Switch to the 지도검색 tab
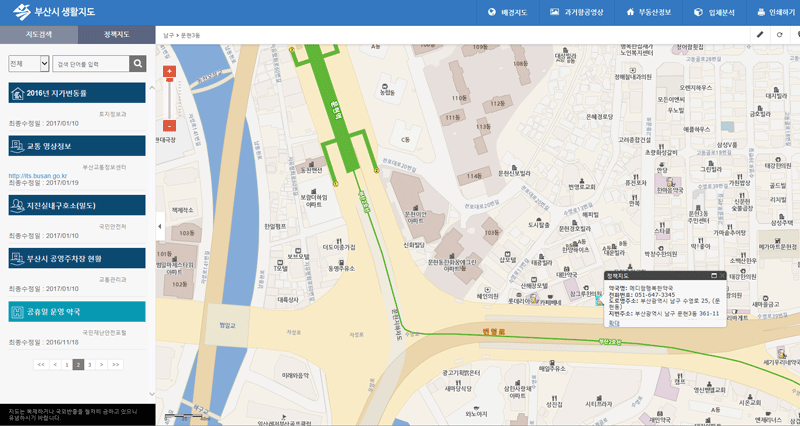The width and height of the screenshot is (800, 426). [x=38, y=35]
